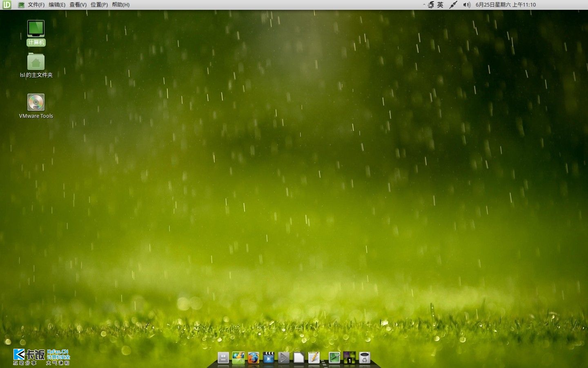Open the 编辑(E) menu
The height and width of the screenshot is (368, 588).
57,5
